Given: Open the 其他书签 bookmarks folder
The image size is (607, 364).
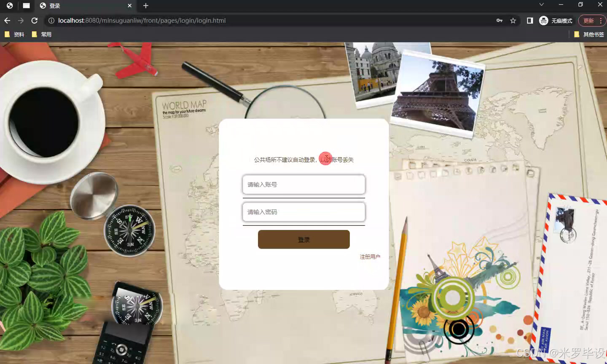Looking at the screenshot, I should [589, 35].
